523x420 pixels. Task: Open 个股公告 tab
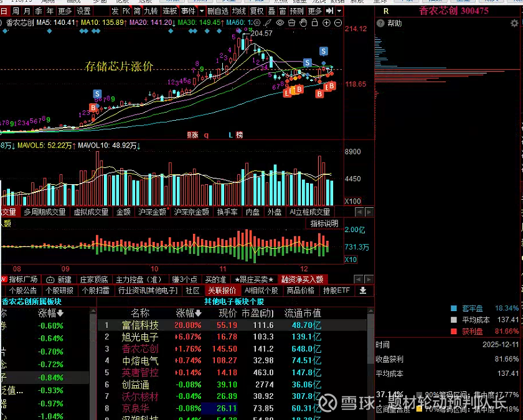coord(22,291)
